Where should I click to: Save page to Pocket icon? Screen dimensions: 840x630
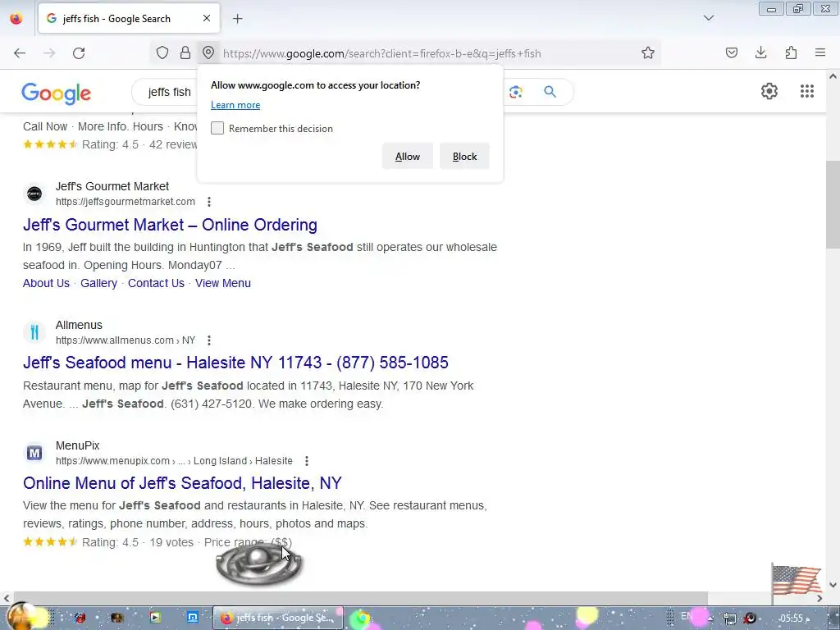[731, 52]
